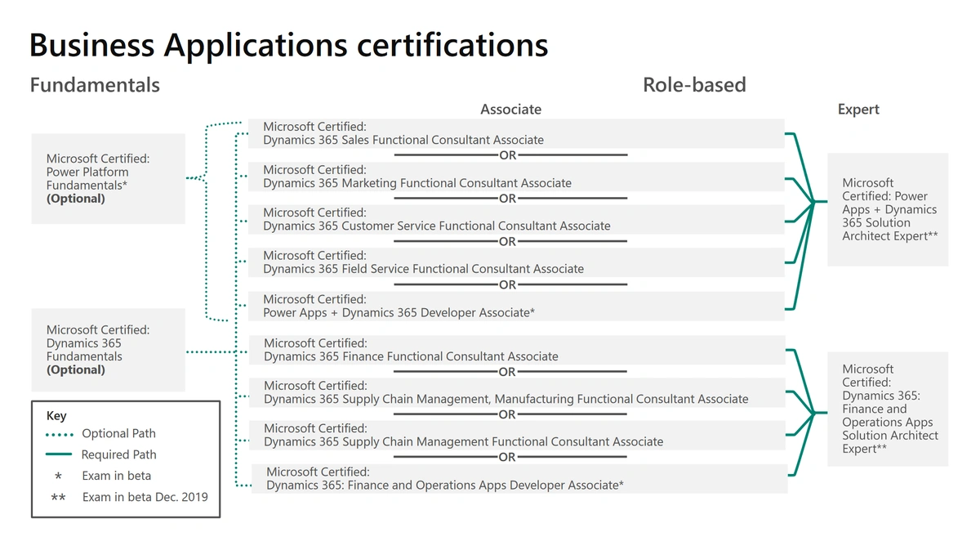Click the OR label above Finance and Operations Apps Developer
This screenshot has width=980, height=546.
tap(508, 458)
